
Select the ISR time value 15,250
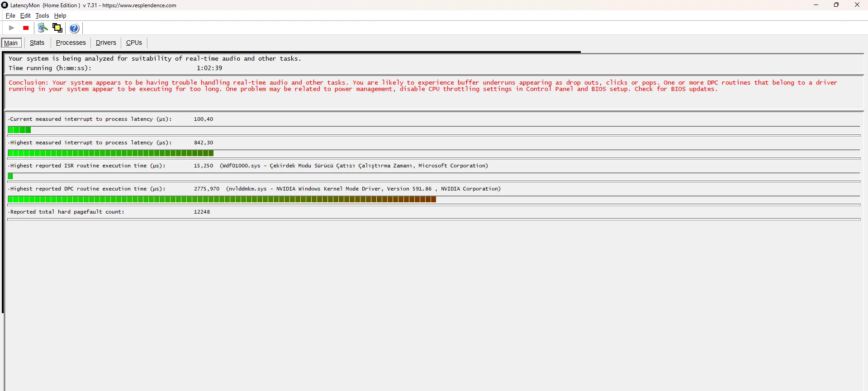[x=204, y=166]
